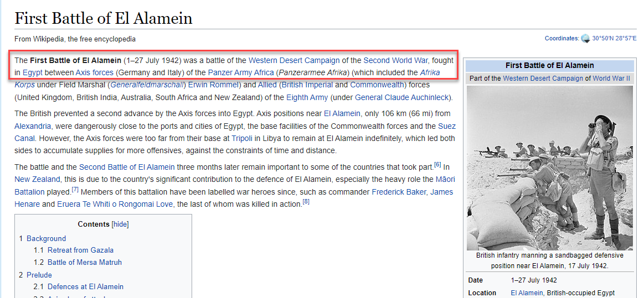
Task: Click World War II link in infobox
Action: point(611,79)
